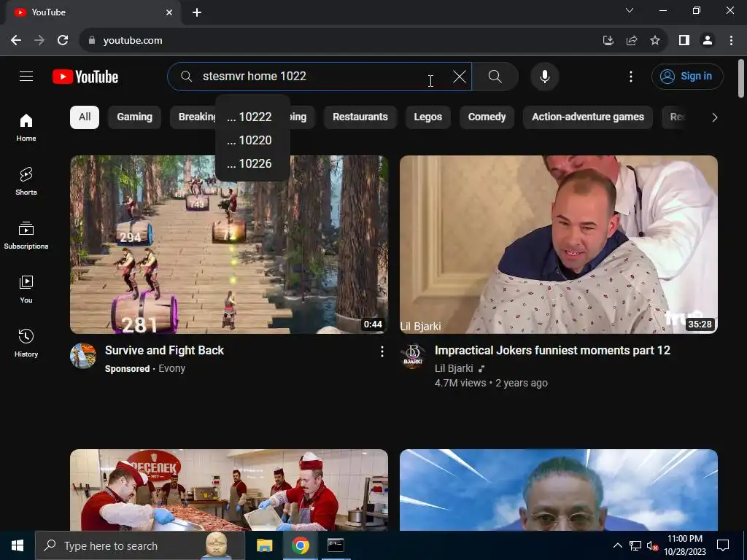Open the network tray icon
This screenshot has height=560, width=747.
pos(635,545)
